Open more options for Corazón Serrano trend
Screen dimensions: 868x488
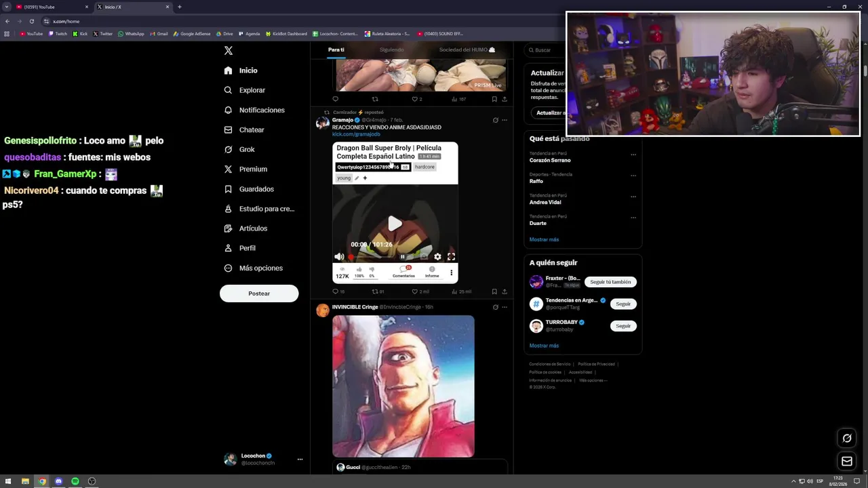click(633, 155)
